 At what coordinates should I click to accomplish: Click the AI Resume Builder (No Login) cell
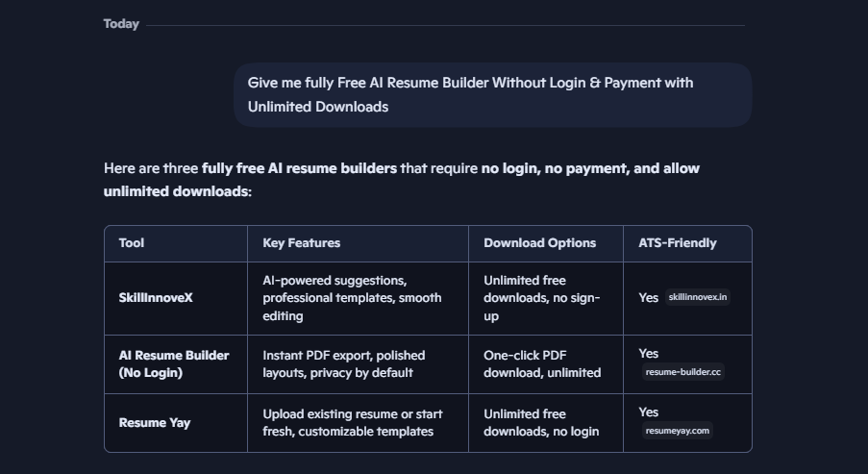pyautogui.click(x=174, y=364)
